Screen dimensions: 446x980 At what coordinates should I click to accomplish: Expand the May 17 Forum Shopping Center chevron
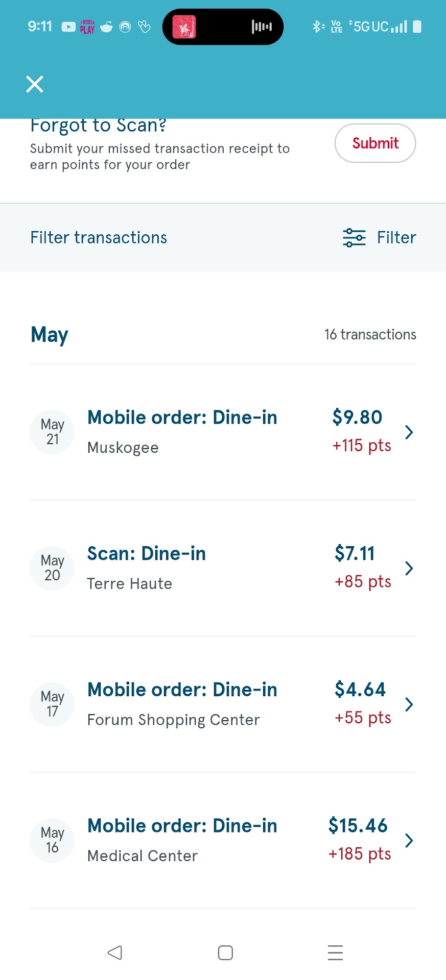click(x=409, y=704)
